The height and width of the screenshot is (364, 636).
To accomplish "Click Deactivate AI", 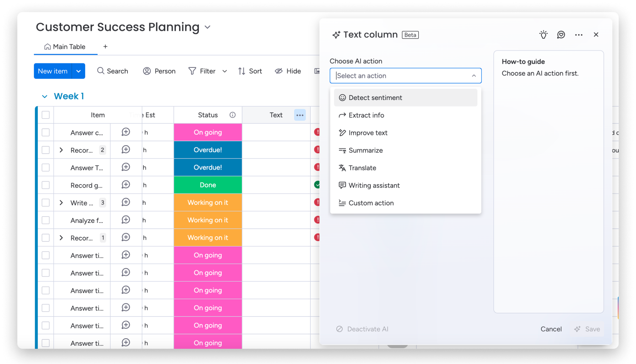I will click(362, 329).
